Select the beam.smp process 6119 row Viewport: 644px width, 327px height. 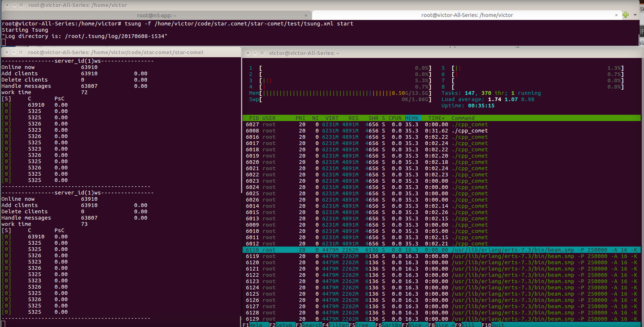(x=369, y=256)
